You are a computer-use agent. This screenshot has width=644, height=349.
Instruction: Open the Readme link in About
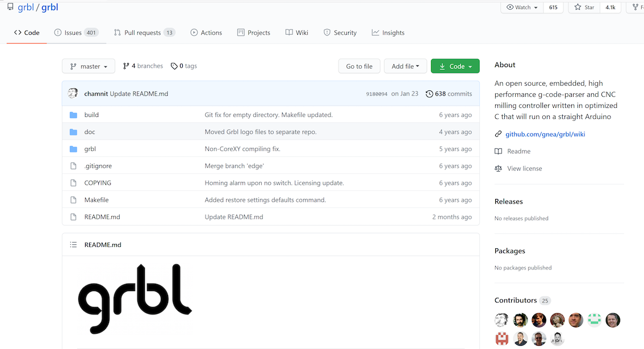[518, 151]
